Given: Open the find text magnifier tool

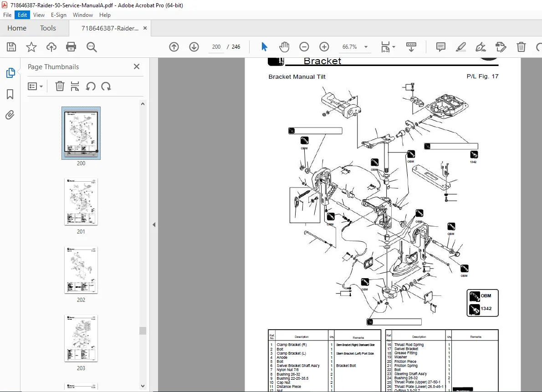Looking at the screenshot, I should coord(92,46).
